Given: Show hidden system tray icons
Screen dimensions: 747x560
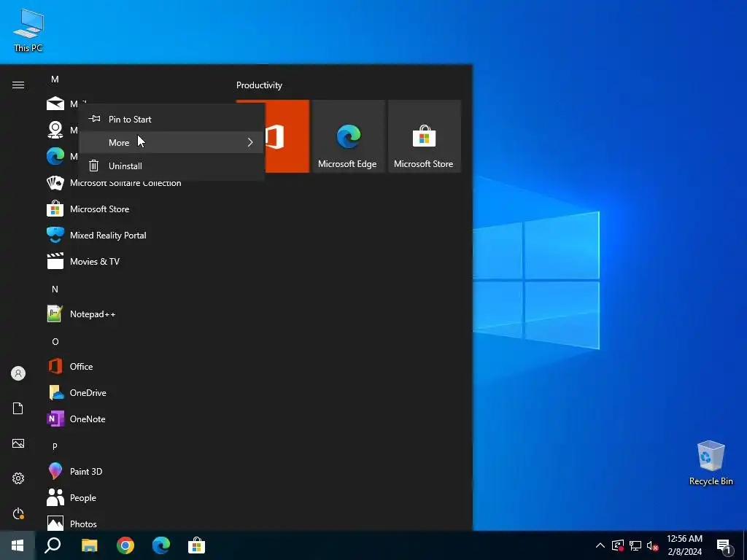Looking at the screenshot, I should coord(600,545).
